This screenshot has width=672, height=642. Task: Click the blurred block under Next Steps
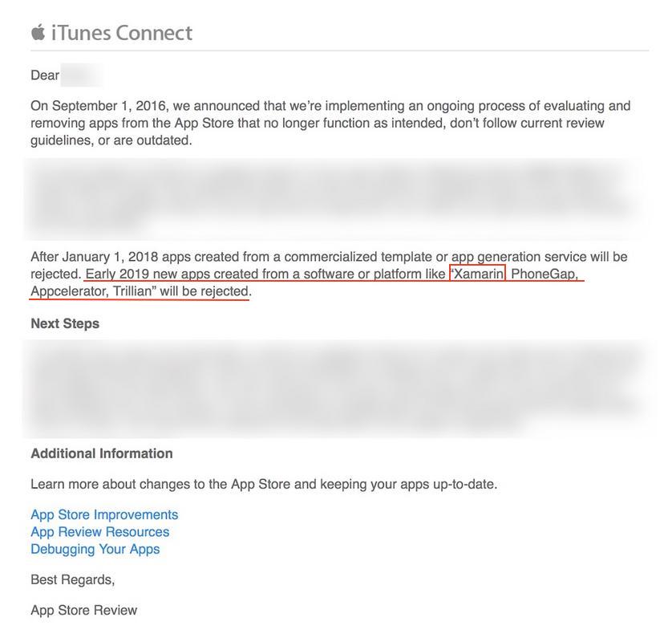(x=337, y=388)
